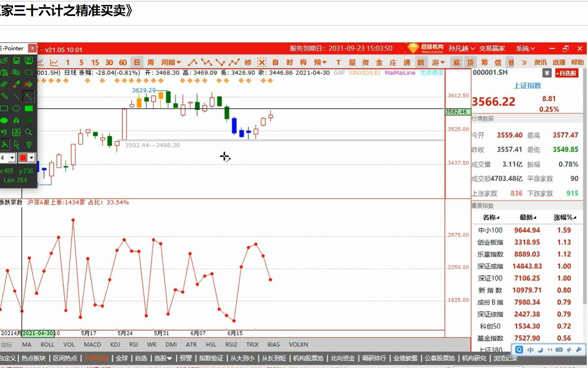588x368 pixels.
Task: Click the +自选股 add to watchlist button
Action: [x=567, y=74]
